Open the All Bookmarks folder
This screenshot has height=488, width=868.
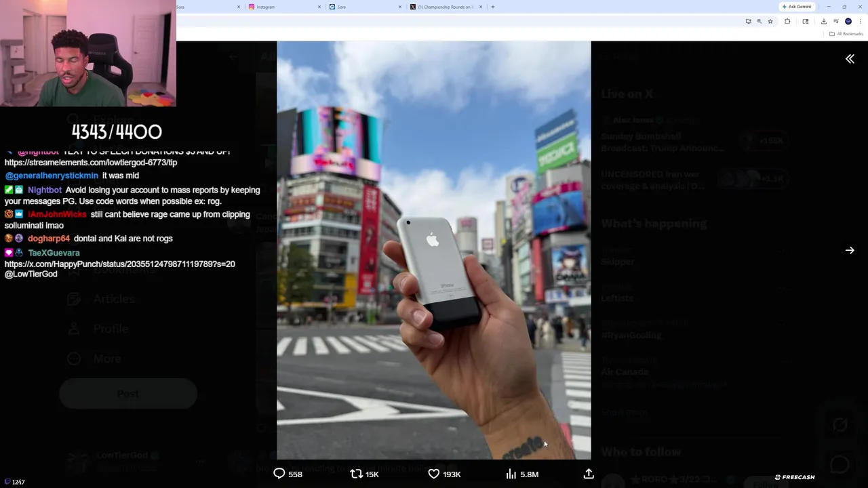(x=846, y=34)
